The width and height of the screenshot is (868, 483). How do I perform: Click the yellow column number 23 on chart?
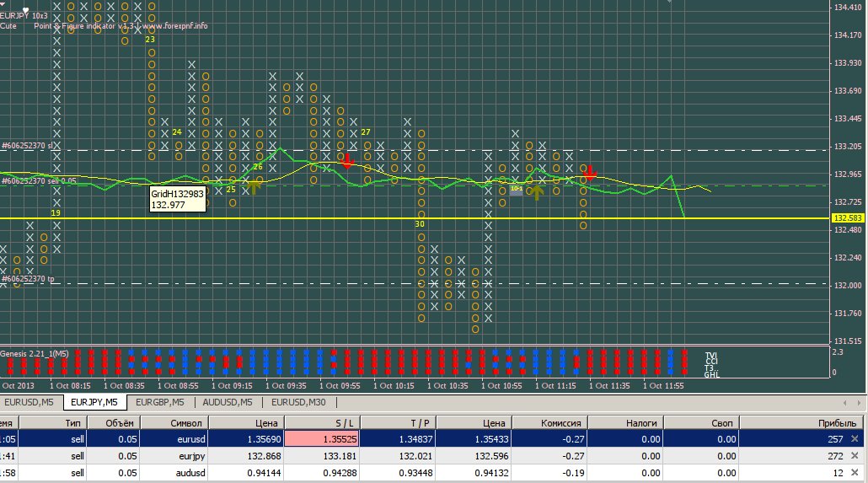pos(150,40)
